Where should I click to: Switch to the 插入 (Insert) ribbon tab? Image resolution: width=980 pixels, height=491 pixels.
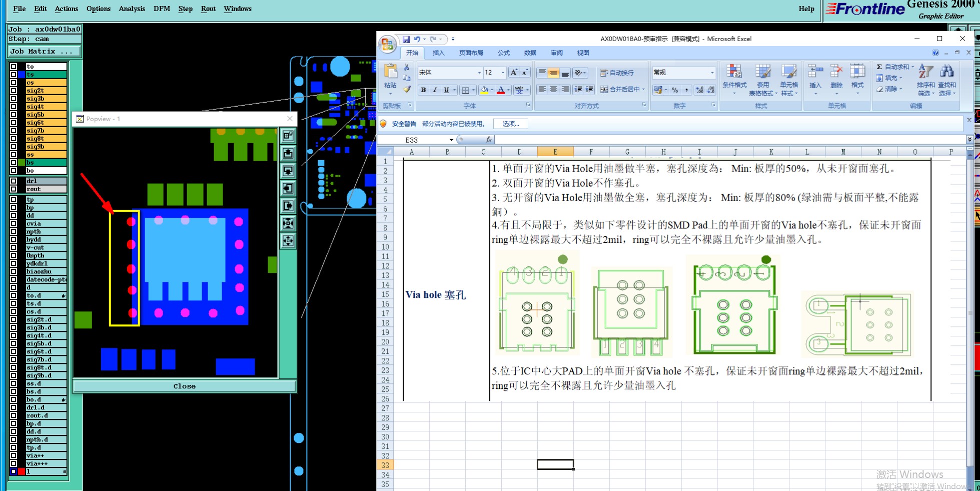pos(438,53)
